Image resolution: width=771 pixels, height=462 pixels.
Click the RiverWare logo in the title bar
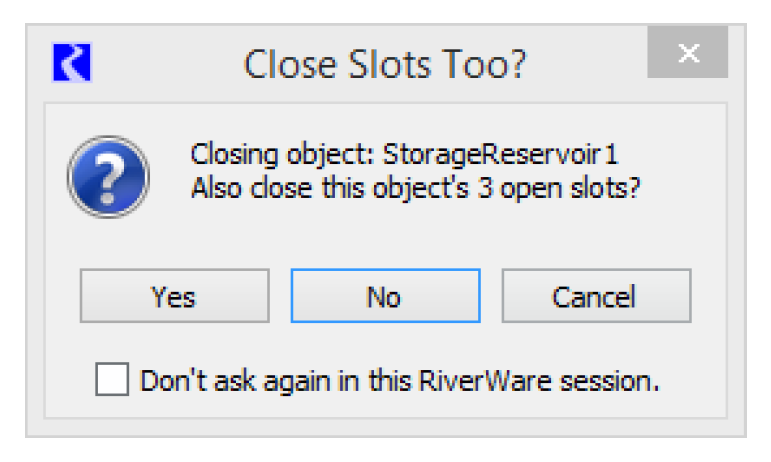tap(71, 63)
